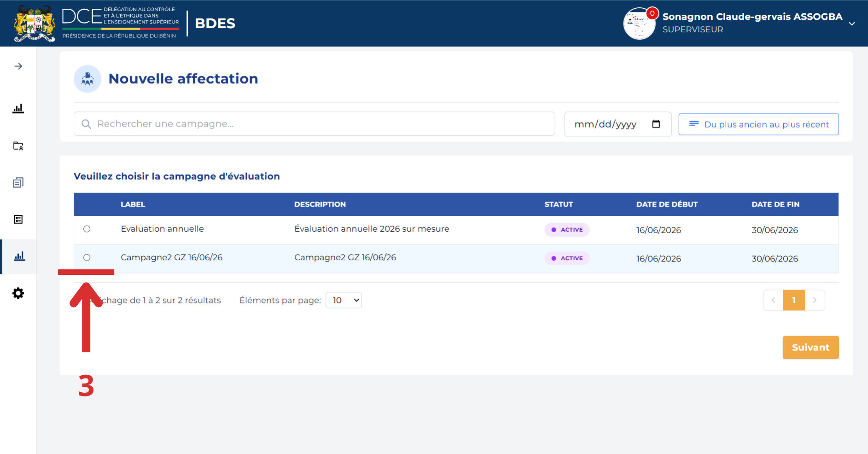Click the Evaluation annuelle label cell

pos(162,229)
